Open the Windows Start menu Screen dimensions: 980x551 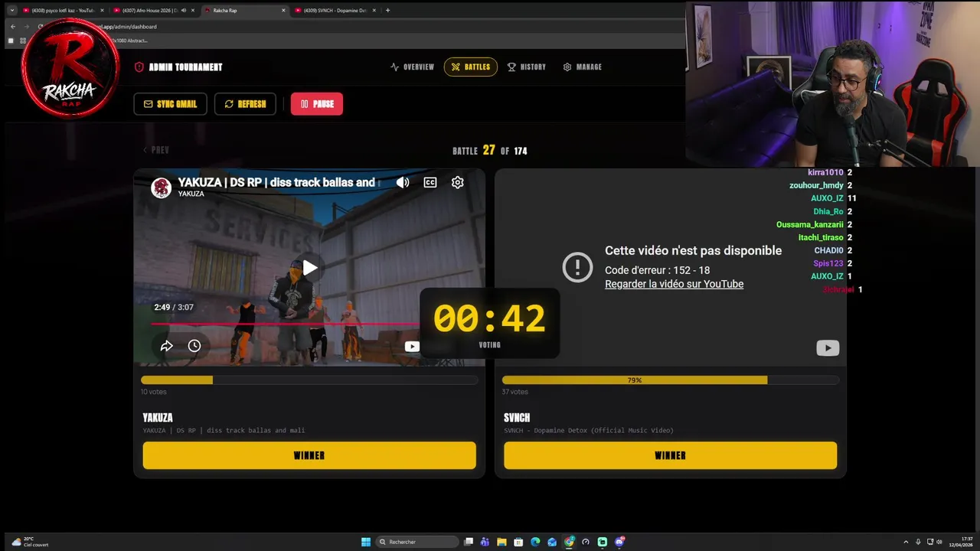click(x=366, y=542)
